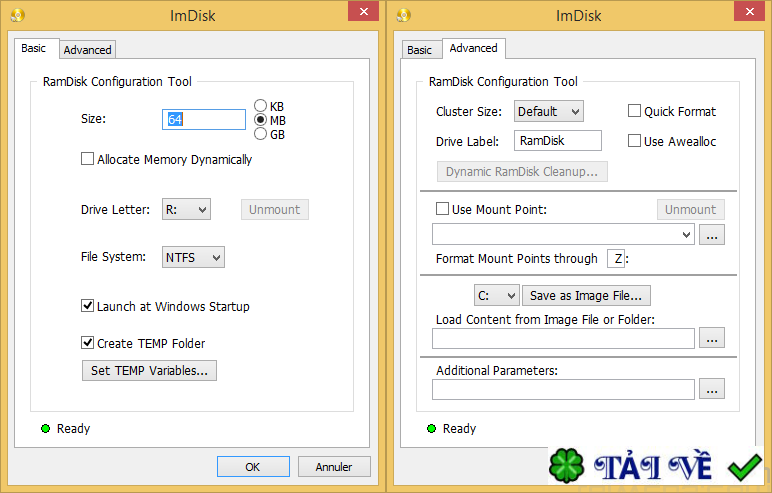Browse for image file or folder to load
The height and width of the screenshot is (493, 772).
pyautogui.click(x=712, y=338)
